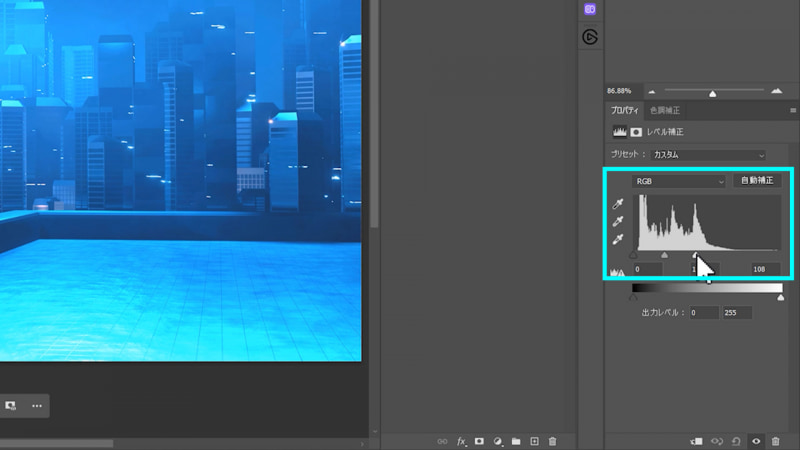Create new fill or adjustment layer
The height and width of the screenshot is (450, 800).
(497, 441)
